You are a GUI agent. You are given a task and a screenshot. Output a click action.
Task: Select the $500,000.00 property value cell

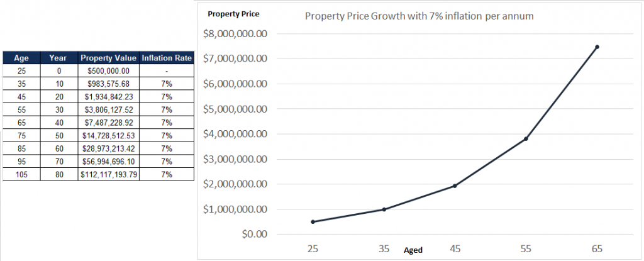click(109, 70)
